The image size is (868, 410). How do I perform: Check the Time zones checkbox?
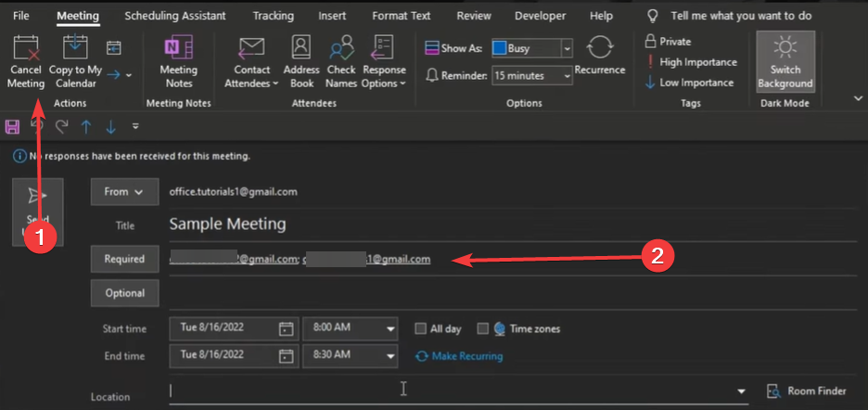483,328
